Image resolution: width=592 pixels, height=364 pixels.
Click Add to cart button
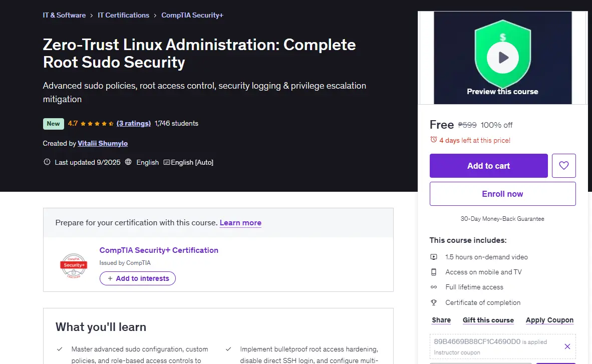coord(488,165)
